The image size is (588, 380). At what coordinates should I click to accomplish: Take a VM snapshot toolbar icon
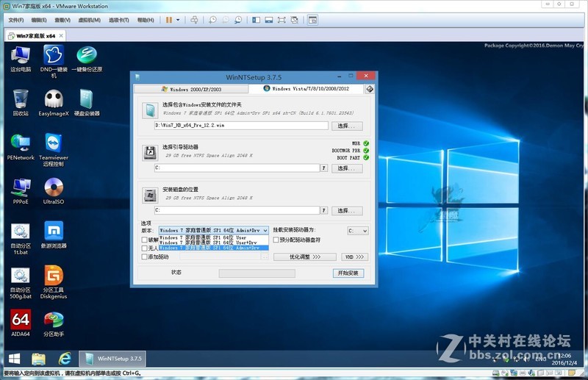click(x=212, y=20)
